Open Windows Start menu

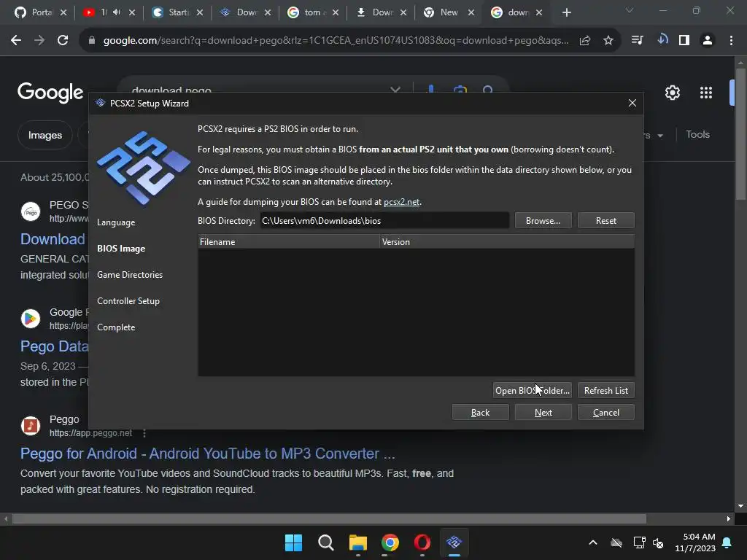point(293,542)
